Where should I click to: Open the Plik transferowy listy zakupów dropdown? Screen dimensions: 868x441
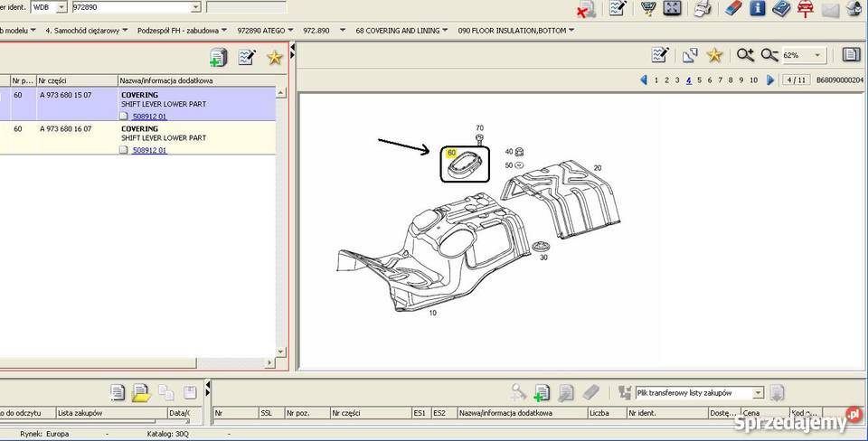(x=758, y=393)
